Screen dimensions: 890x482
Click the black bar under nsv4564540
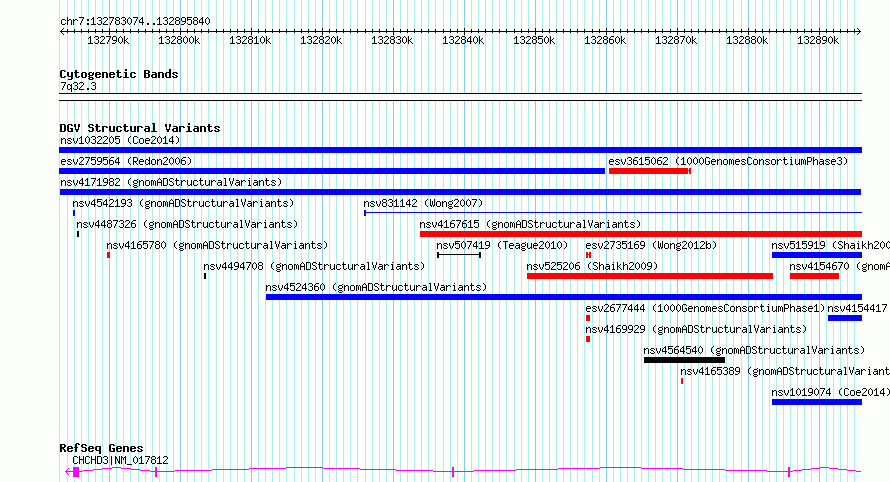point(685,360)
